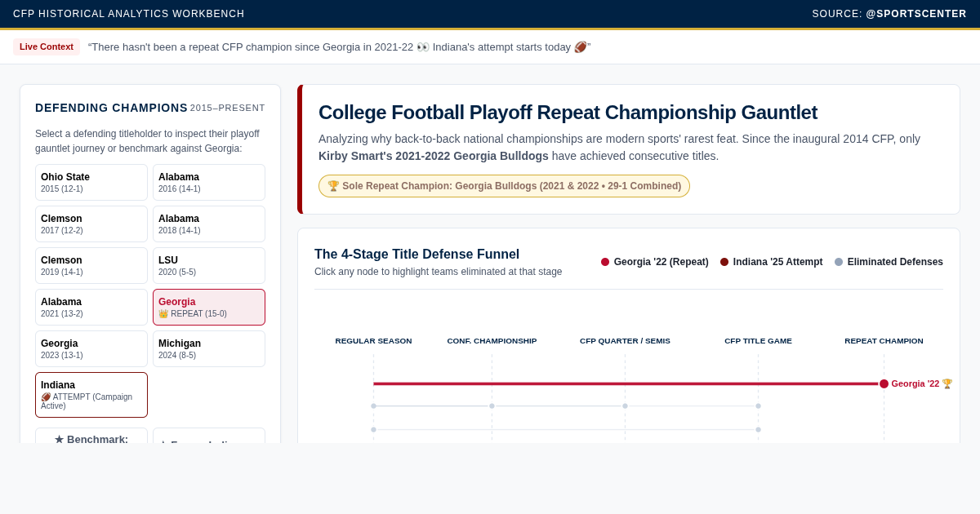Toggle the Georgia '22 (Repeat) legend dot
The image size is (980, 514).
click(605, 262)
